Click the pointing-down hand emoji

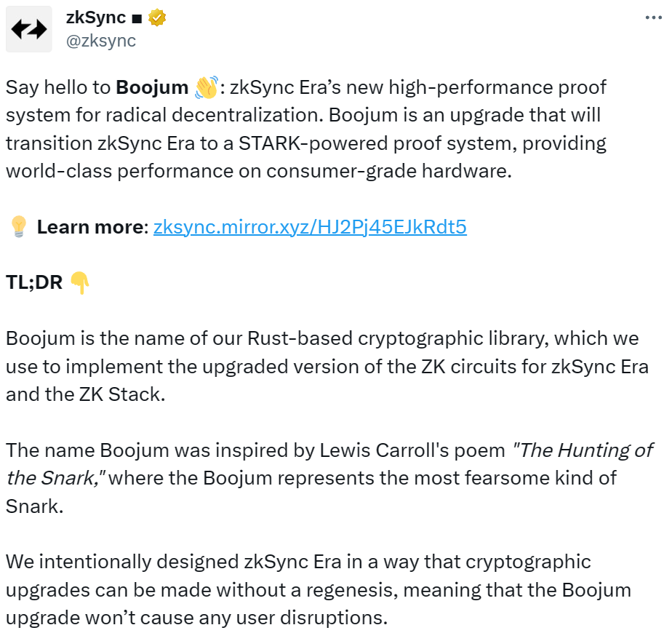[80, 283]
